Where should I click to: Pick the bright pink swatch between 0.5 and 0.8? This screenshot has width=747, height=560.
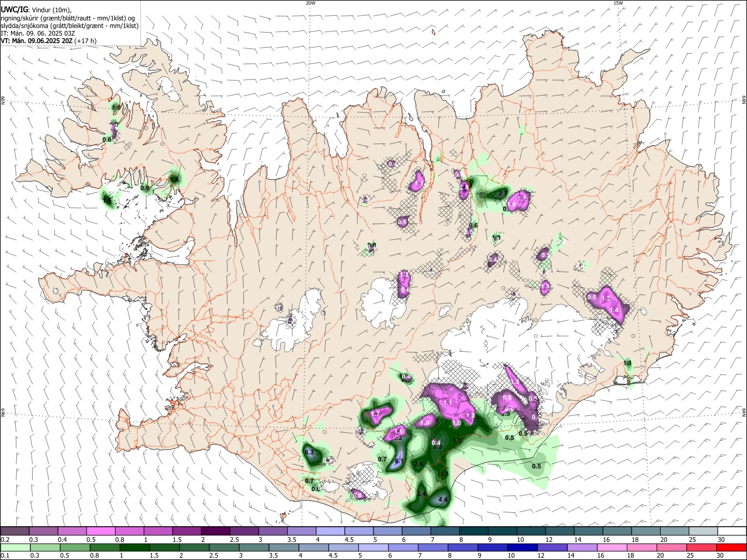(101, 531)
